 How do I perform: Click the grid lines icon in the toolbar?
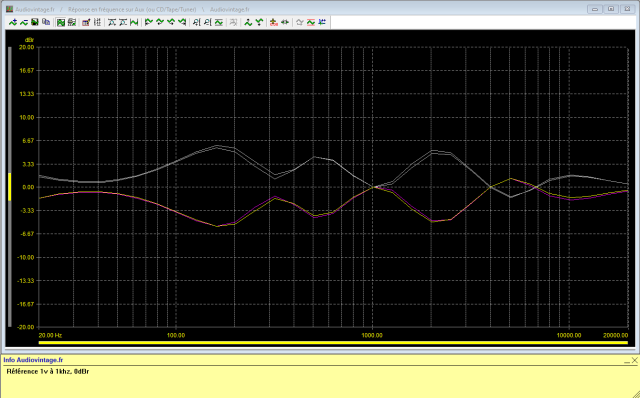pos(97,22)
